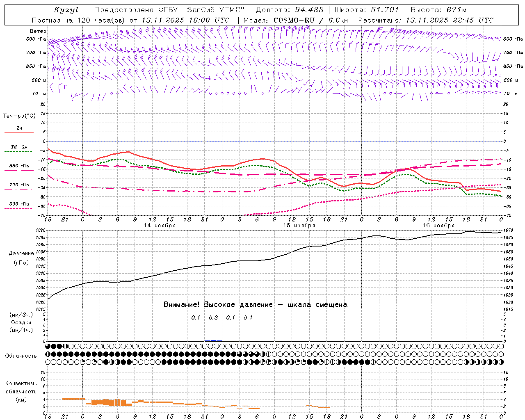Select the 850 гПа legend entry under Td 2м
Screen dimensions: 525x420
pos(19,166)
